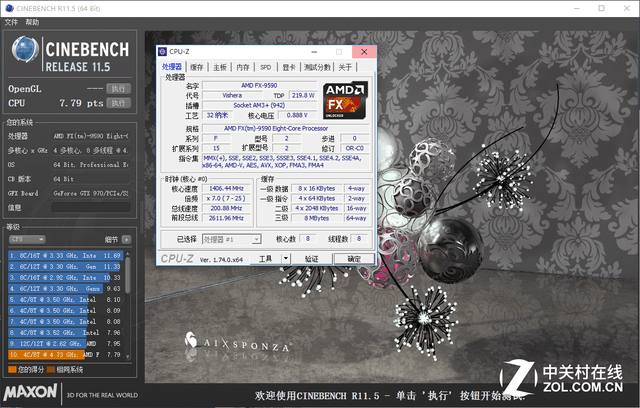Open the CPU ranking type dropdown
Image resolution: width=640 pixels, height=408 pixels.
(28, 240)
